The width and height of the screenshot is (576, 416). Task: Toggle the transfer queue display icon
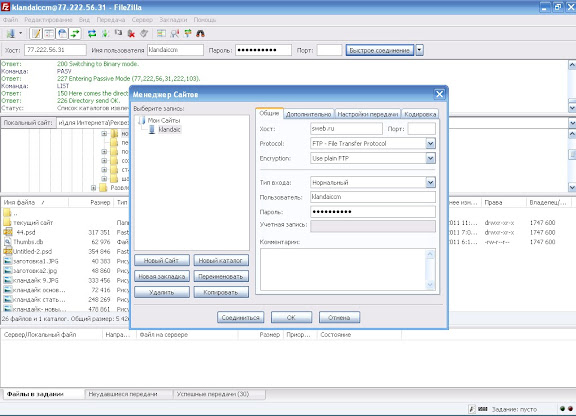(x=75, y=34)
